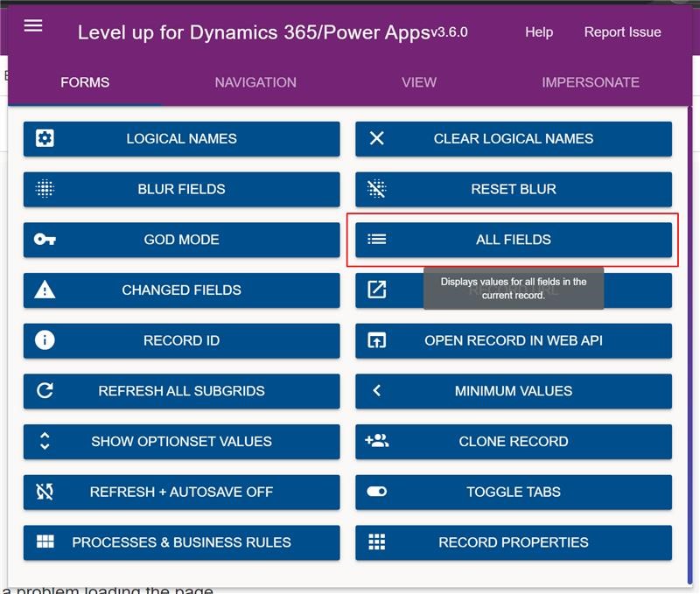
Task: Click SHOW OPTIONSET VALUES label
Action: click(x=181, y=441)
